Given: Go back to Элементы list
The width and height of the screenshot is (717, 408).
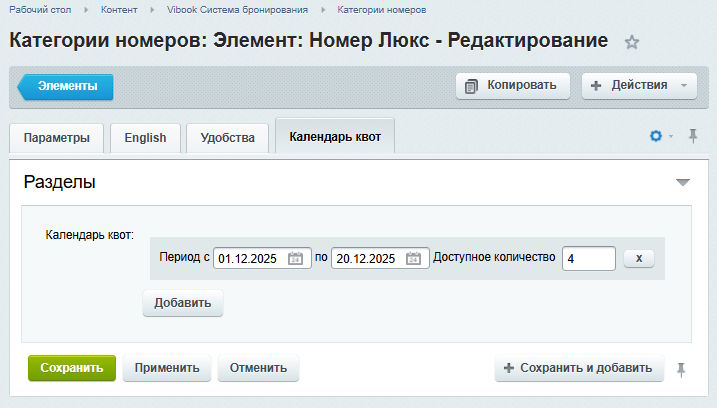Looking at the screenshot, I should 66,86.
